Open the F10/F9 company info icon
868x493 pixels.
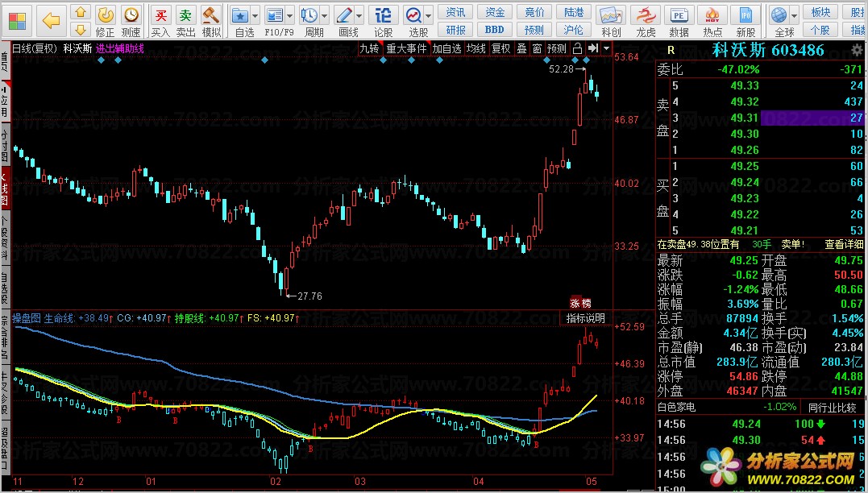(x=274, y=15)
